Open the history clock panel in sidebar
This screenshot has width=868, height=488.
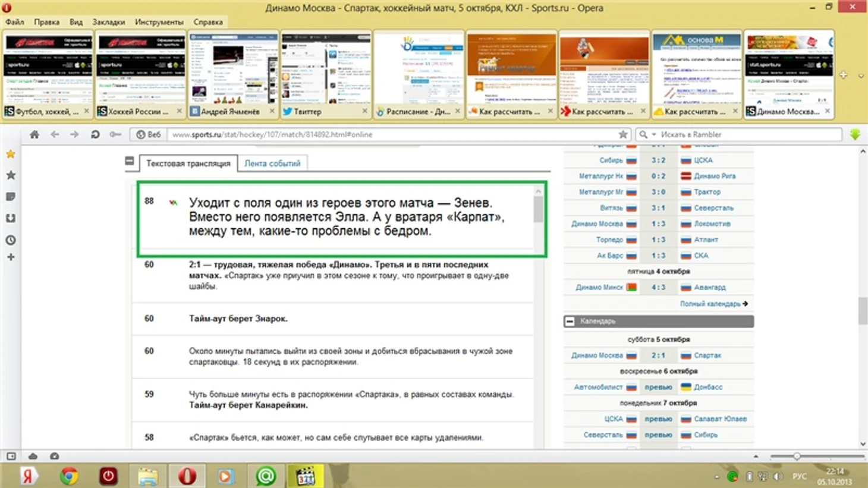click(x=11, y=240)
